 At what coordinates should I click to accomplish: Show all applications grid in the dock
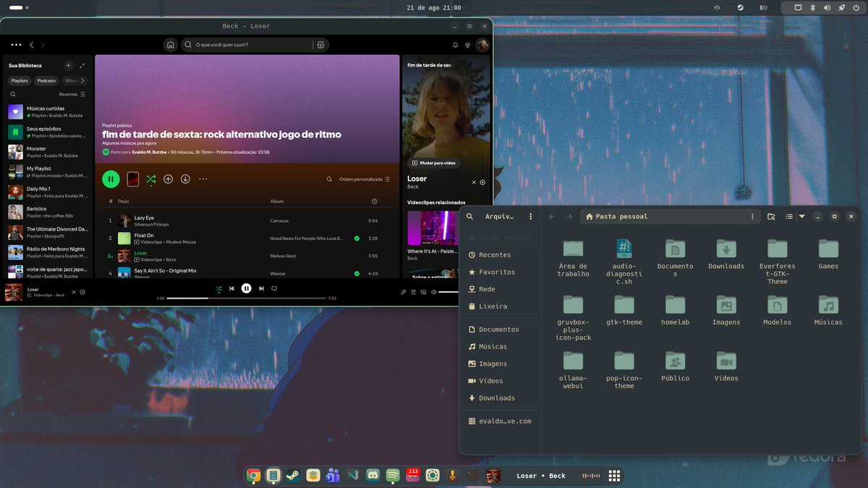click(x=614, y=476)
